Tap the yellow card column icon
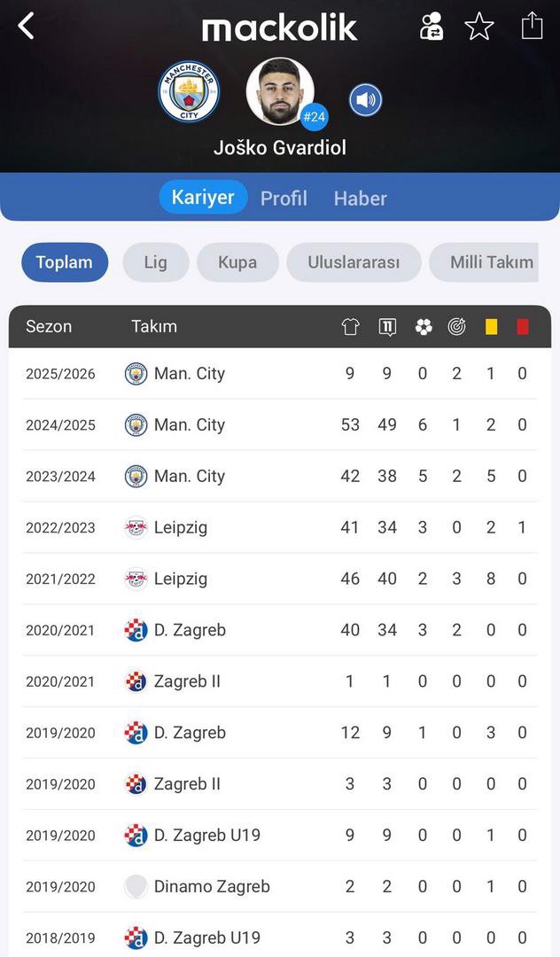This screenshot has height=957, width=560. [491, 327]
